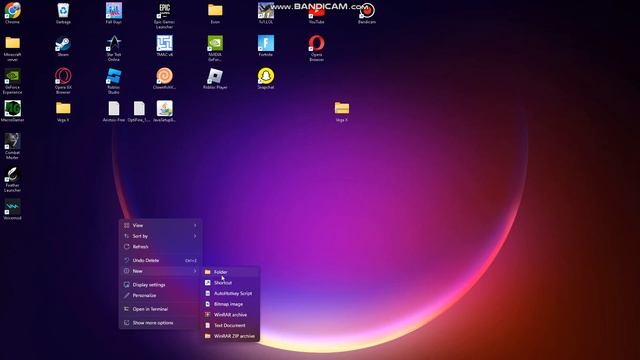
Task: Launch the Combat Master shortcut
Action: click(x=13, y=146)
